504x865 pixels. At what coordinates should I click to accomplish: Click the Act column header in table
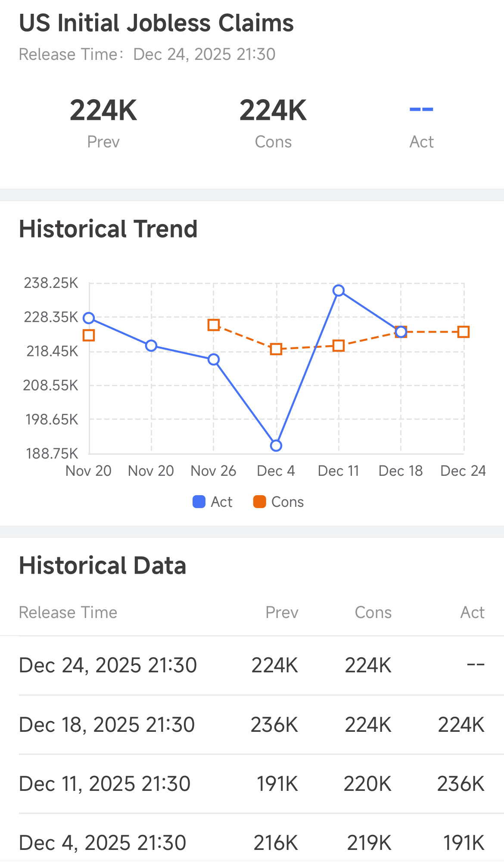472,612
